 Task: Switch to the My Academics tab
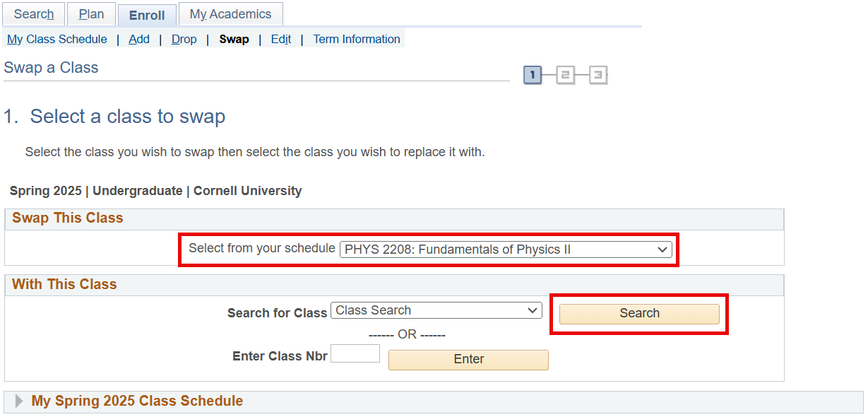[x=230, y=14]
